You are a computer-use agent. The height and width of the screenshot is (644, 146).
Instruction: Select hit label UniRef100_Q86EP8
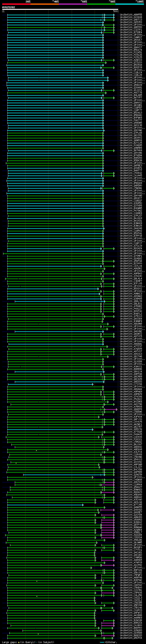(x=131, y=409)
